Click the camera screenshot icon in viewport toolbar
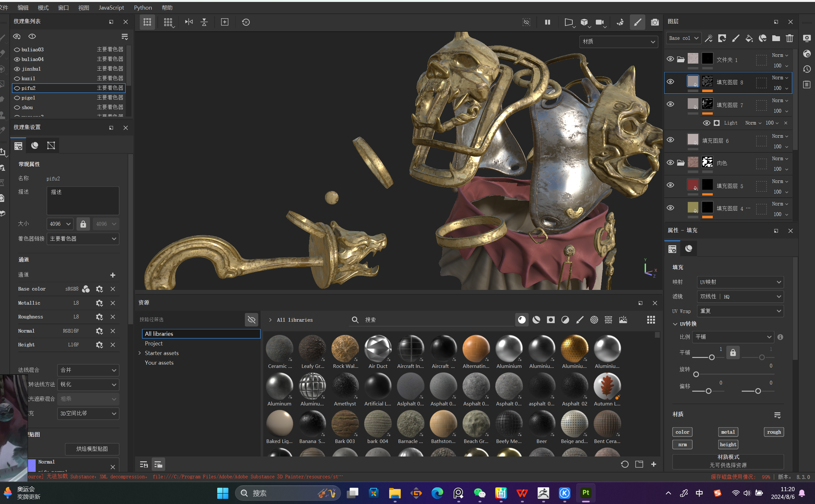The width and height of the screenshot is (815, 504). click(655, 22)
